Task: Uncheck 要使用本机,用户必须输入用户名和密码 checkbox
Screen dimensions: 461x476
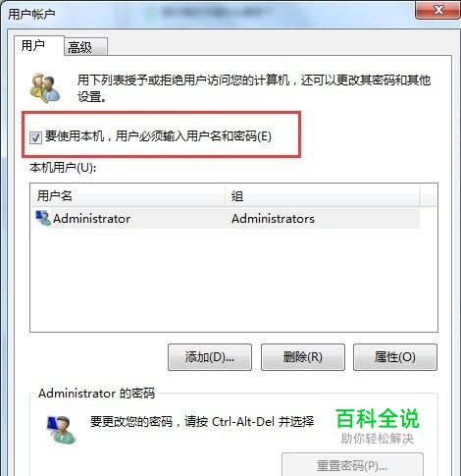Action: point(35,137)
